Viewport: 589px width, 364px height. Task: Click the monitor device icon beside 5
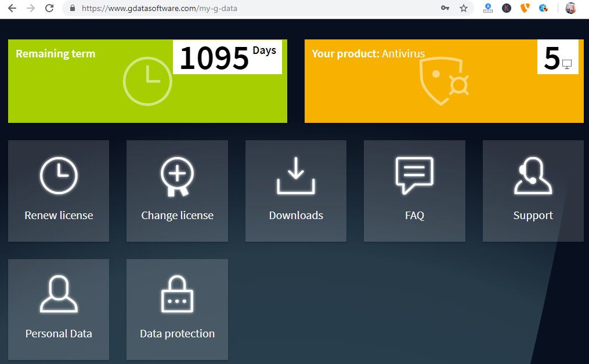pos(567,64)
